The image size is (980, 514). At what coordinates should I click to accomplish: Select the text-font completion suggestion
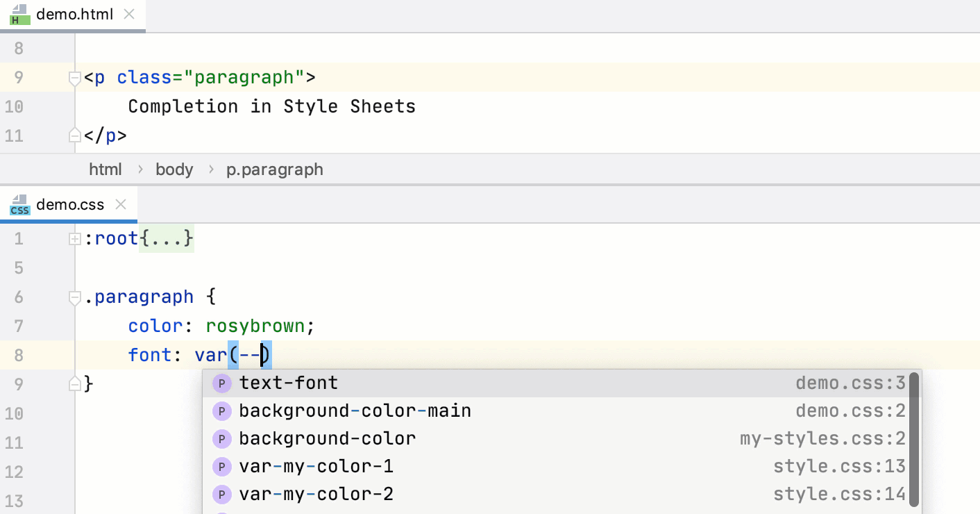289,383
